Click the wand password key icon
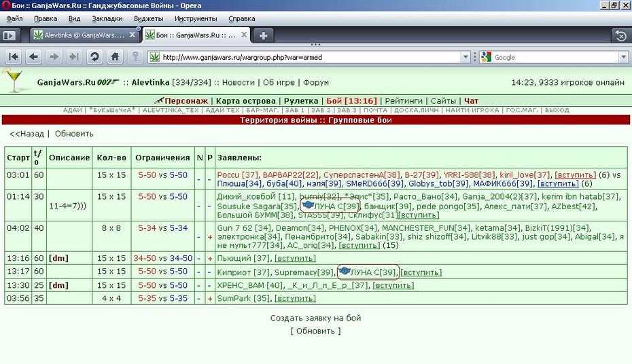The width and height of the screenshot is (632, 364). tap(135, 57)
